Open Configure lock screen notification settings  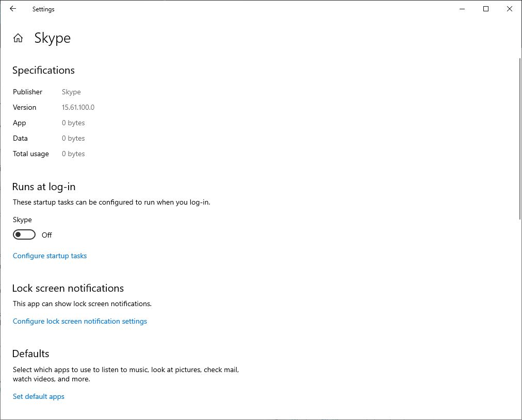80,321
